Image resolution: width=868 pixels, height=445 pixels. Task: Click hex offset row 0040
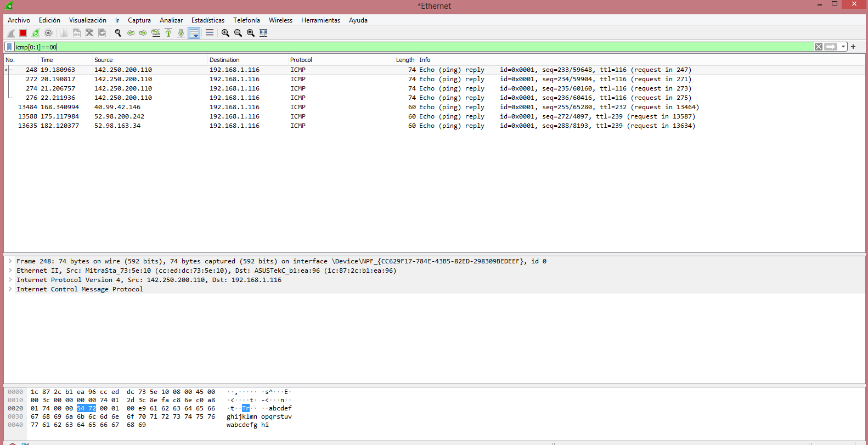pos(15,425)
